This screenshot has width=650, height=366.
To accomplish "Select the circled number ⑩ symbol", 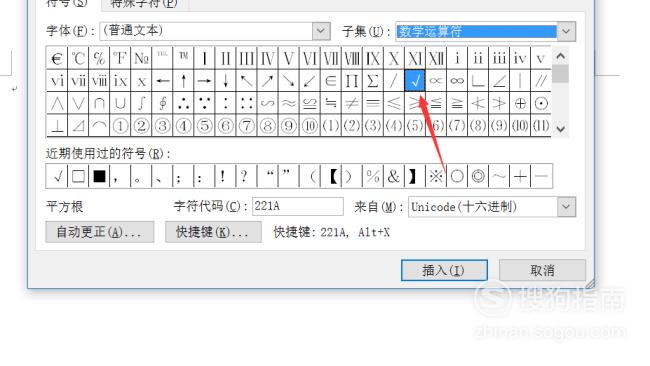I will (310, 126).
